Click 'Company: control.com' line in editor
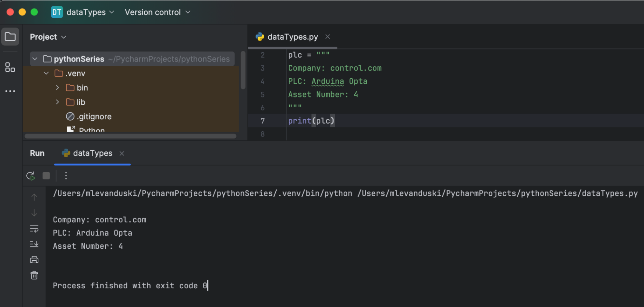Viewport: 644px width, 307px height. click(x=335, y=68)
